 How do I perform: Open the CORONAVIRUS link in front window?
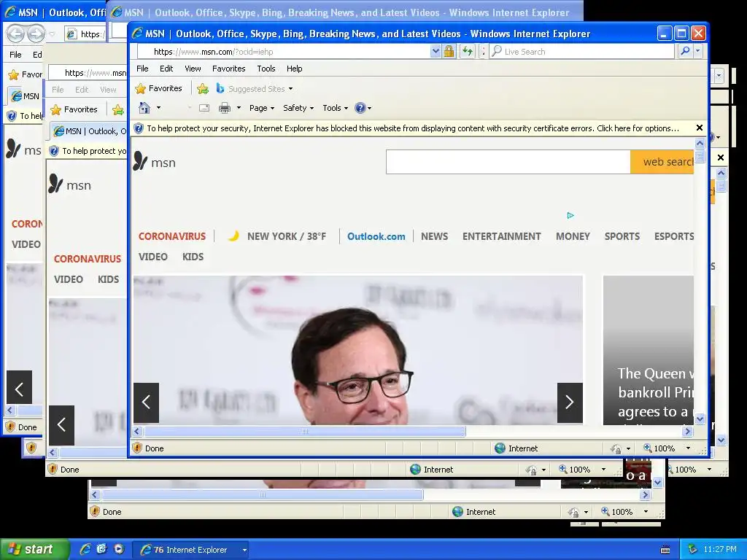tap(172, 236)
